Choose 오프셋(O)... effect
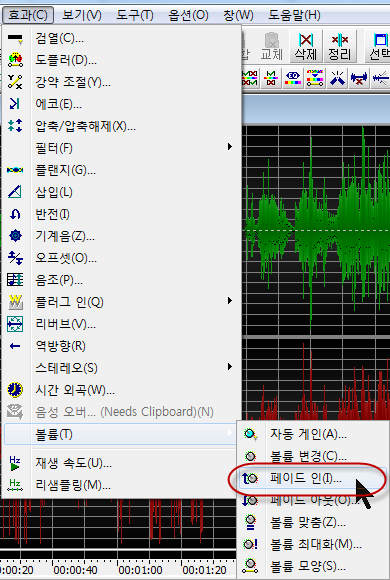The height and width of the screenshot is (580, 390). (x=122, y=258)
